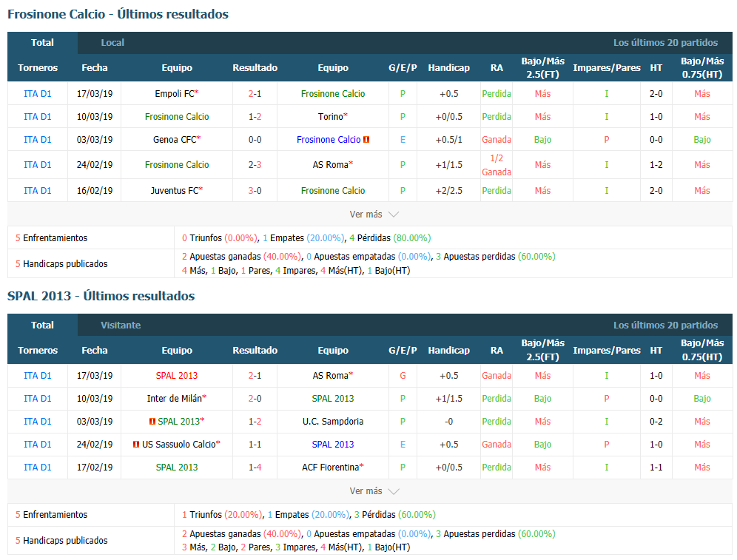Click the blue SPAL 2013 in the Sassuolo row
Screen dimensions: 737x560
pos(333,445)
